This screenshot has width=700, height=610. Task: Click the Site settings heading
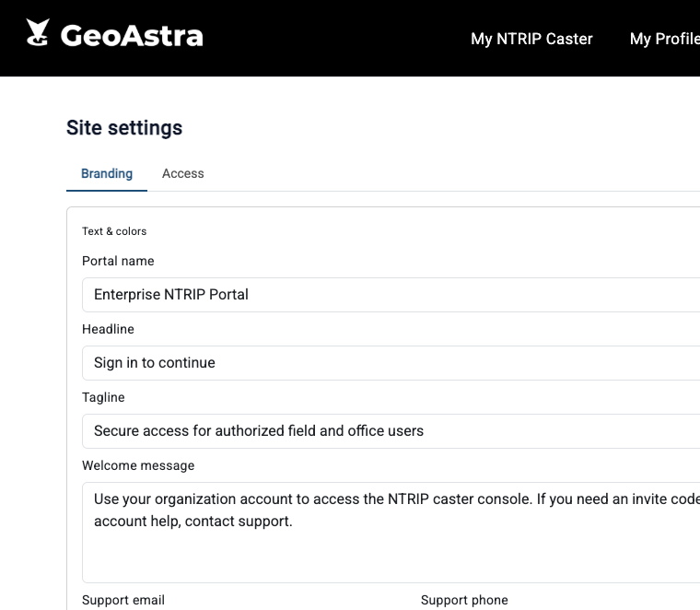click(x=124, y=128)
